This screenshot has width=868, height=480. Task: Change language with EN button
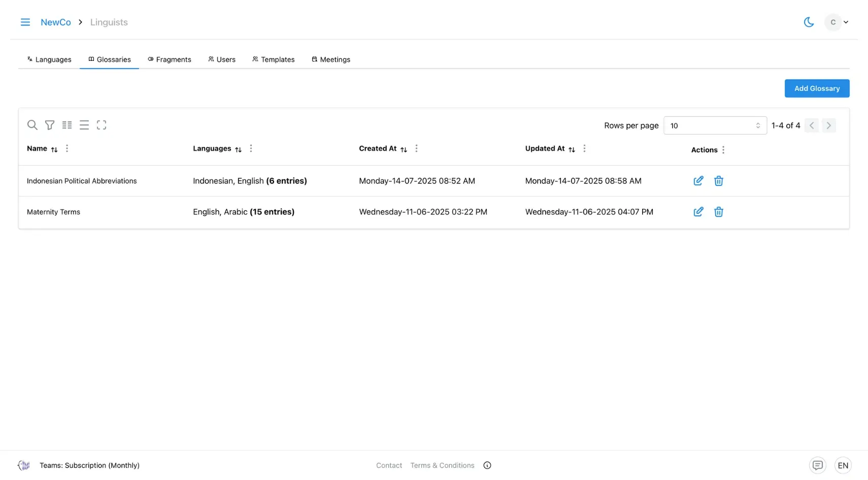point(843,465)
